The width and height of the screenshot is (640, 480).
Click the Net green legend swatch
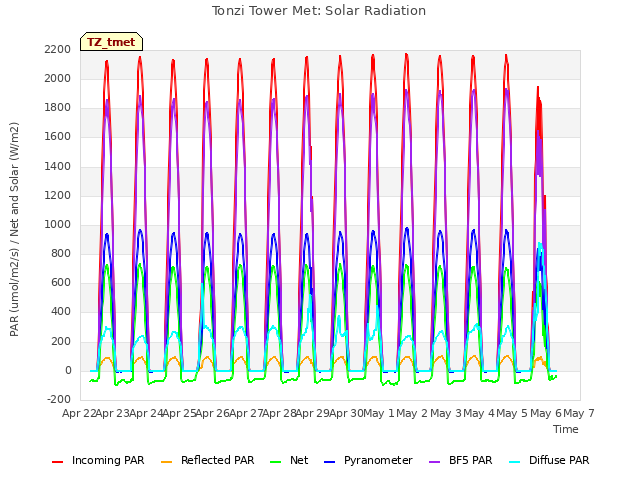pos(276,462)
